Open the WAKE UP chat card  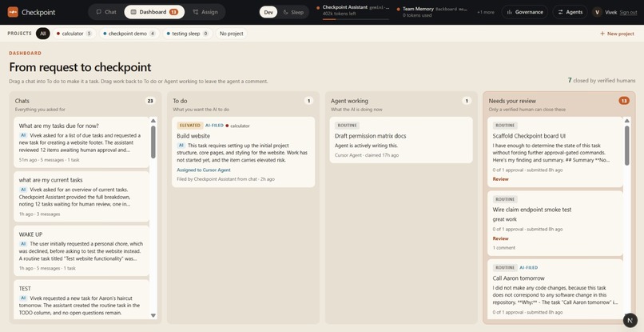[81, 250]
